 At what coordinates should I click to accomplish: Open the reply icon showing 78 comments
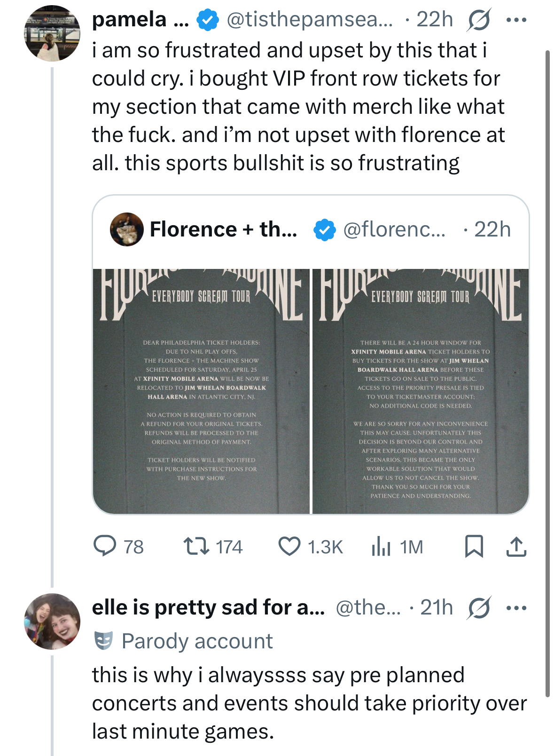pyautogui.click(x=105, y=546)
